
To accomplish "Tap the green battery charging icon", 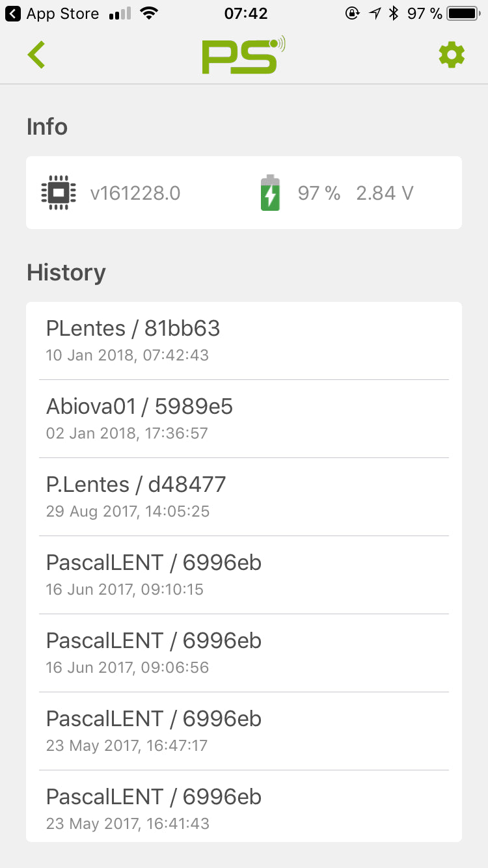I will [270, 193].
